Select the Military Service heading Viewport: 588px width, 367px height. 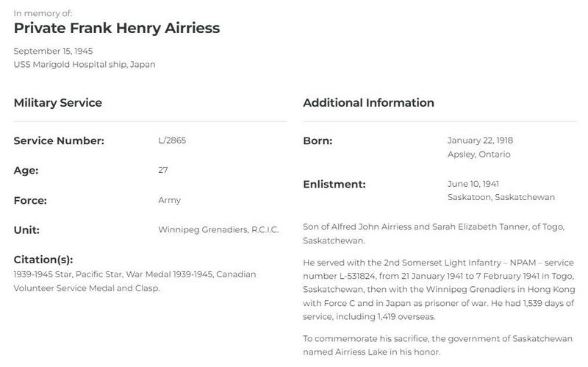coord(58,103)
